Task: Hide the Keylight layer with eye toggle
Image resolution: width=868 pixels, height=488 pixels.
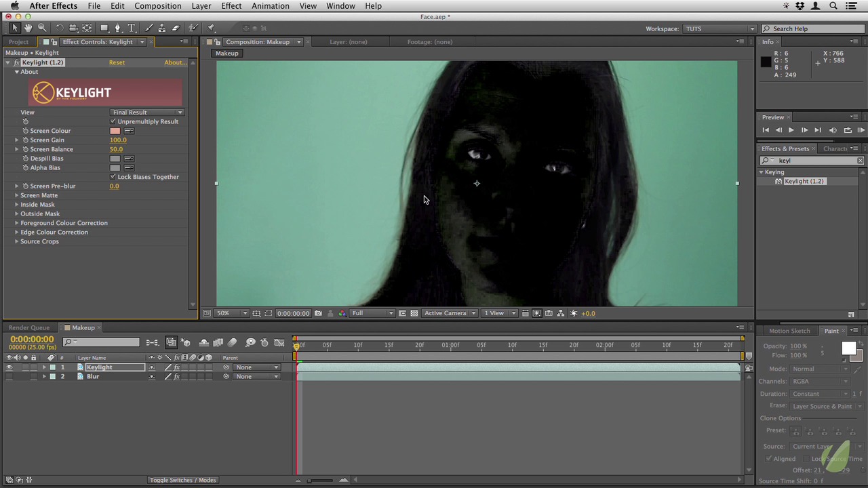Action: [x=9, y=367]
